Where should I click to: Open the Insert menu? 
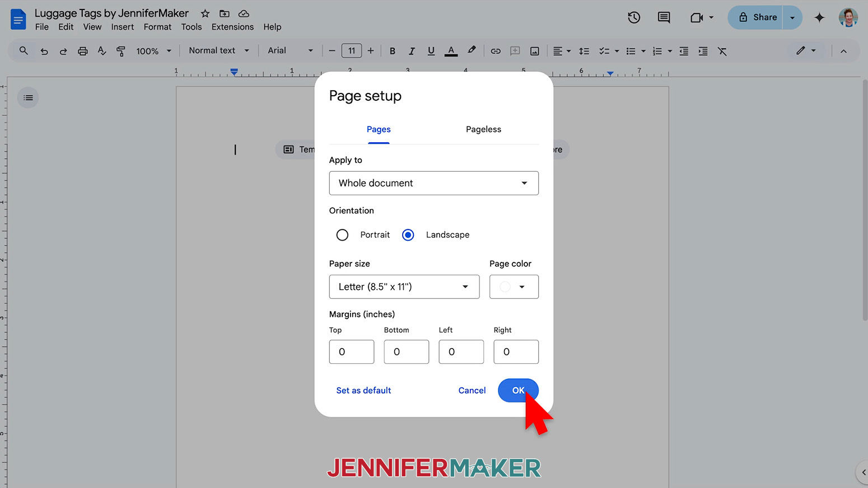click(x=123, y=27)
